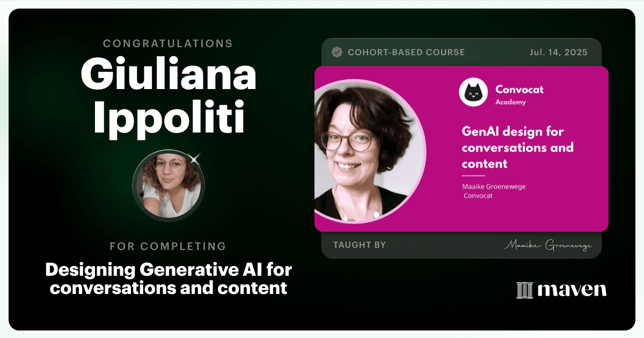Click the Convocat Academy name text
The width and height of the screenshot is (644, 338).
tap(519, 94)
